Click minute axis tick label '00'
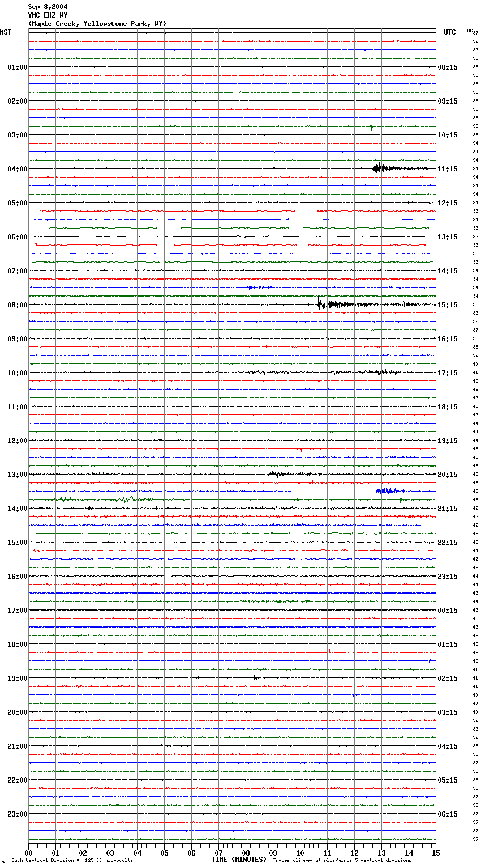The width and height of the screenshot is (481, 868). [x=28, y=853]
